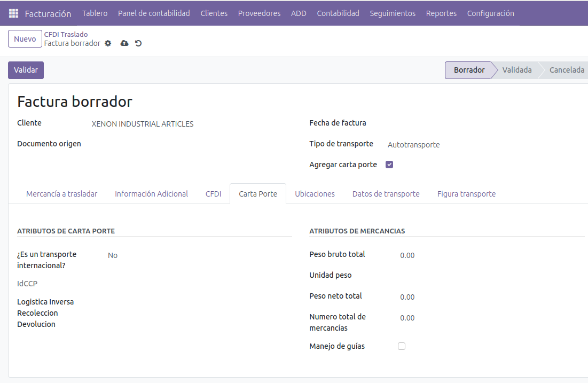The height and width of the screenshot is (383, 588).
Task: Click the Nuevo button
Action: tap(25, 39)
